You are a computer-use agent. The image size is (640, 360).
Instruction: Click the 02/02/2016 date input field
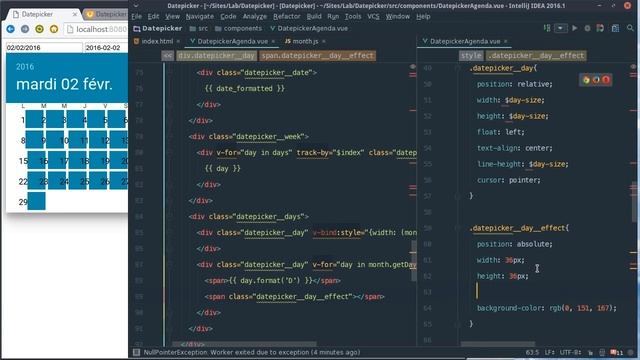[44, 48]
